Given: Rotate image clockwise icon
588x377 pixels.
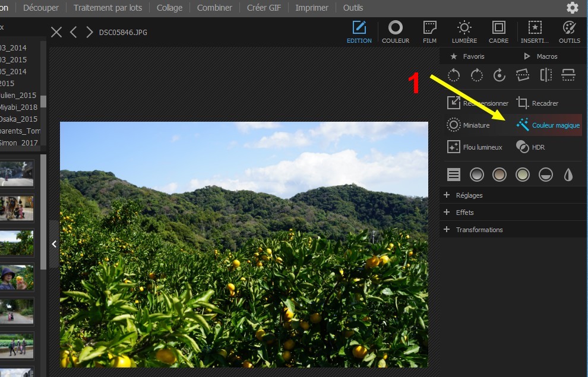Looking at the screenshot, I should pyautogui.click(x=476, y=75).
